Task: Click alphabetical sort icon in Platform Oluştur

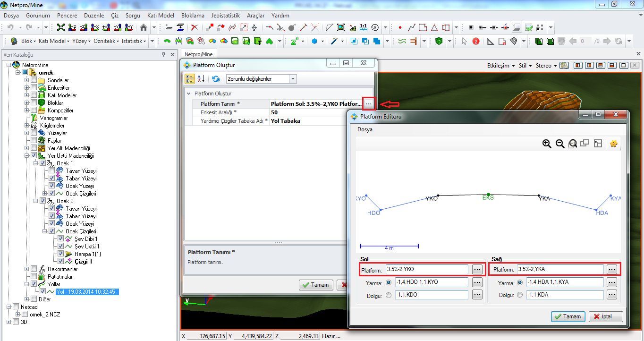Action: pyautogui.click(x=200, y=79)
